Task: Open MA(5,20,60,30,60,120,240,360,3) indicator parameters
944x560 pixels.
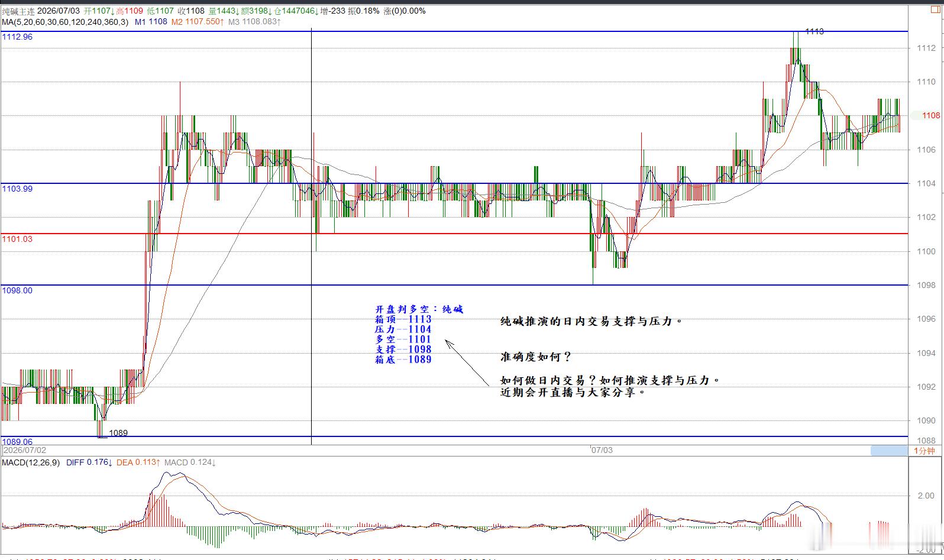Action: point(65,22)
